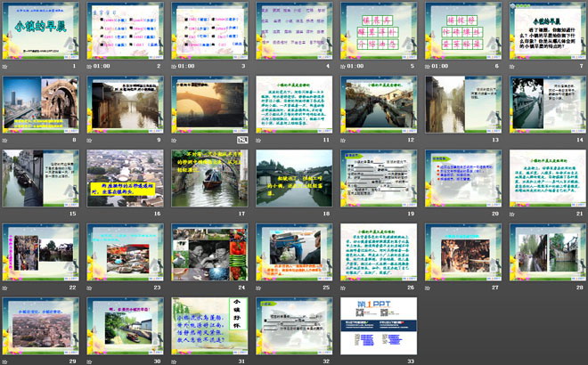Click the animation star icon under slide 5
This screenshot has width=588, height=365.
tap(343, 67)
